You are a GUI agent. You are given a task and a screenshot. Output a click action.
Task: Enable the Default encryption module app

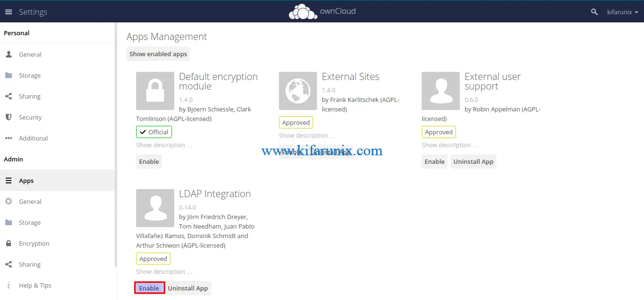[x=149, y=161]
